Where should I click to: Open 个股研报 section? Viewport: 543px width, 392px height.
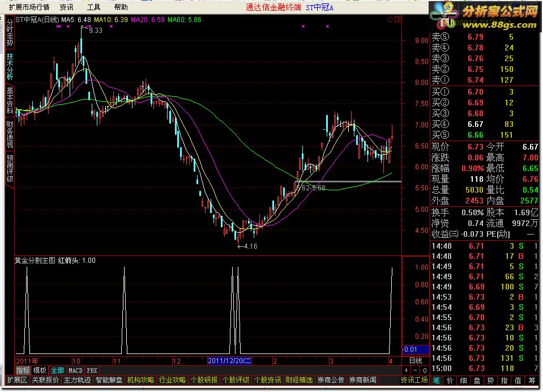click(x=204, y=380)
